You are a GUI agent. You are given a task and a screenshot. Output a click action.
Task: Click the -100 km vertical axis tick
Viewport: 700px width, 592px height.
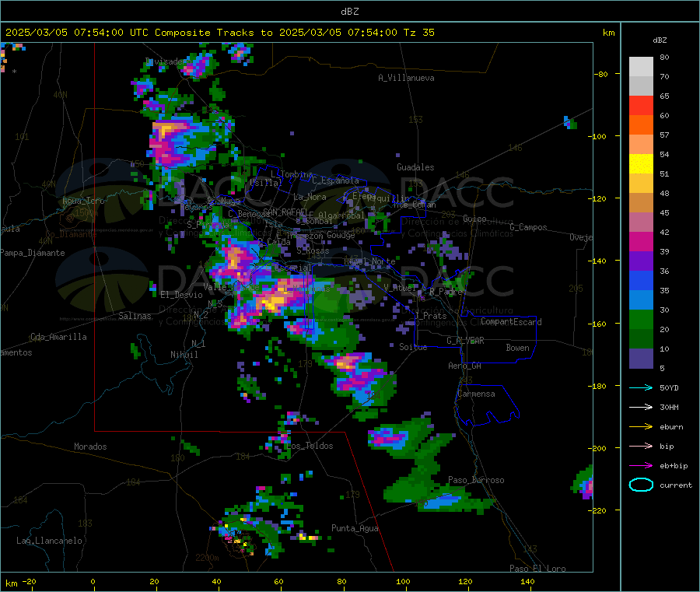pos(597,136)
